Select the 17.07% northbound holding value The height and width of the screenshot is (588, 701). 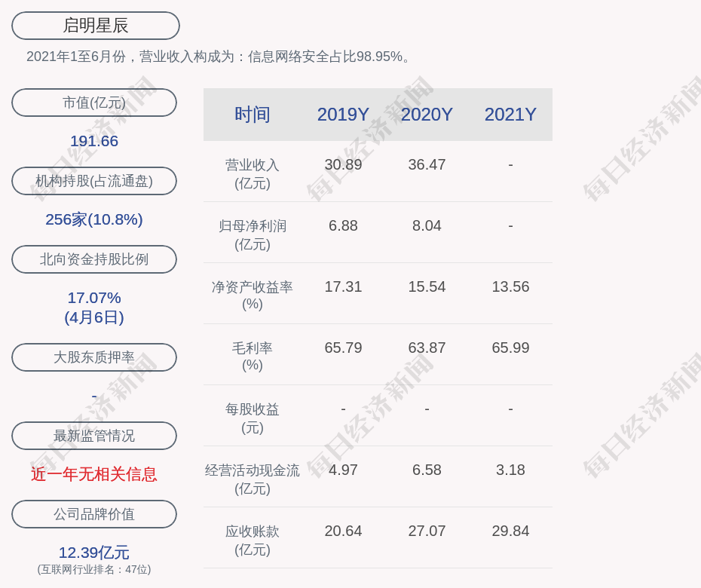click(x=94, y=297)
